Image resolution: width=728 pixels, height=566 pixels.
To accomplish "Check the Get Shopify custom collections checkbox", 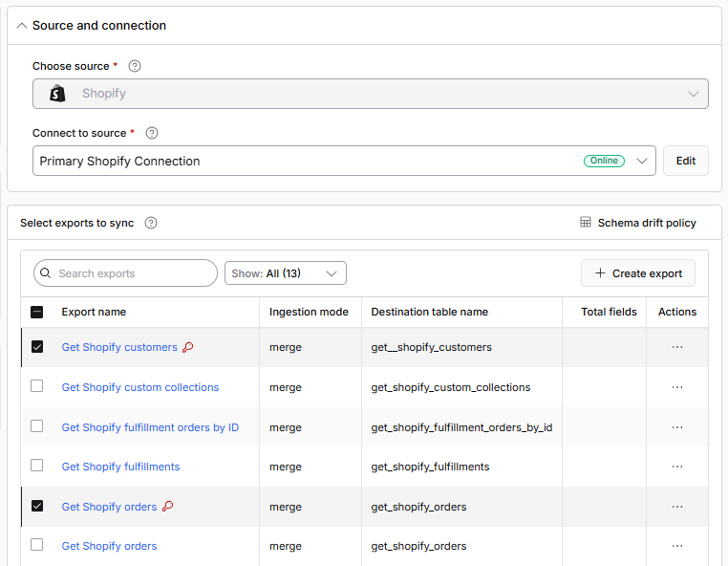I will [x=36, y=386].
